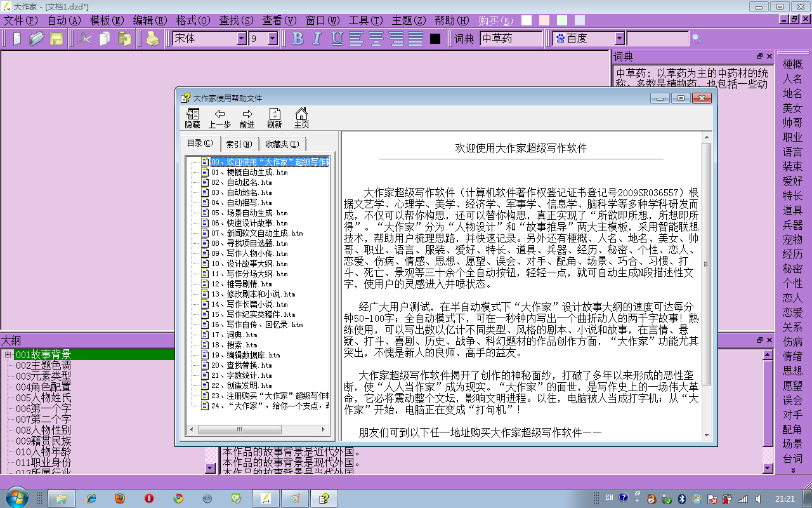Image resolution: width=812 pixels, height=508 pixels.
Task: Open the 工具(T) menu
Action: tap(365, 20)
